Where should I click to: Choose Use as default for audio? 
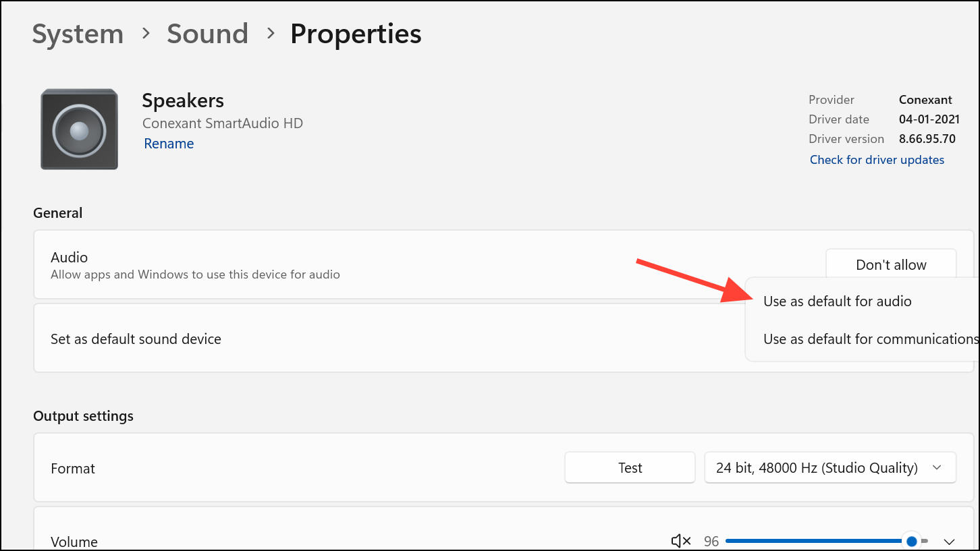[837, 301]
